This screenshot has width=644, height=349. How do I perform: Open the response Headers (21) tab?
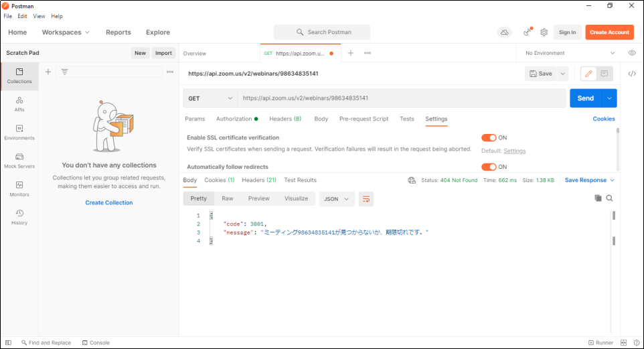click(x=259, y=180)
